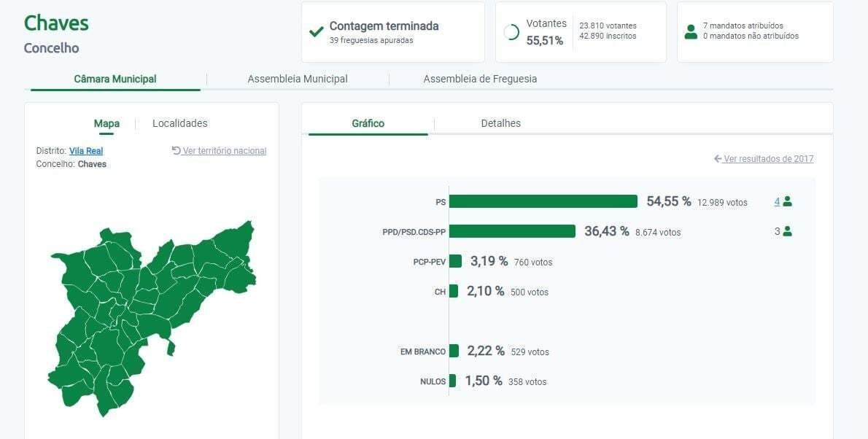
Task: Click the Concelho: Chaves label
Action: 71,164
